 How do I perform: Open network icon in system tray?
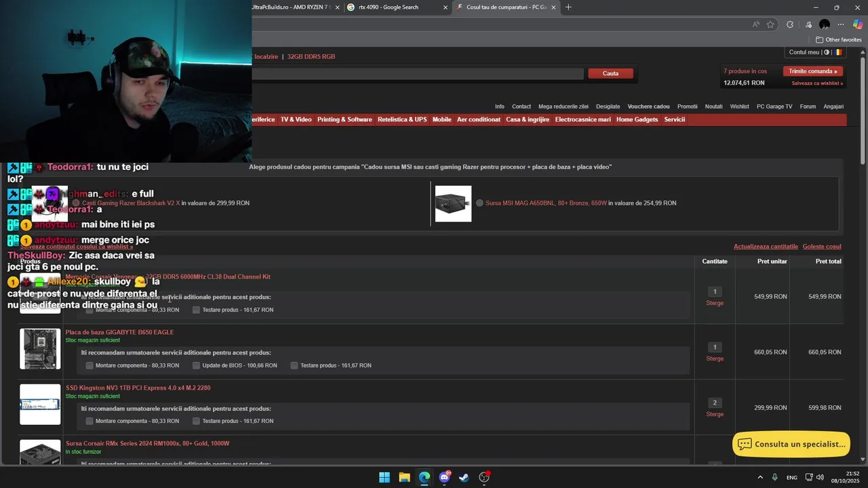pos(810,477)
